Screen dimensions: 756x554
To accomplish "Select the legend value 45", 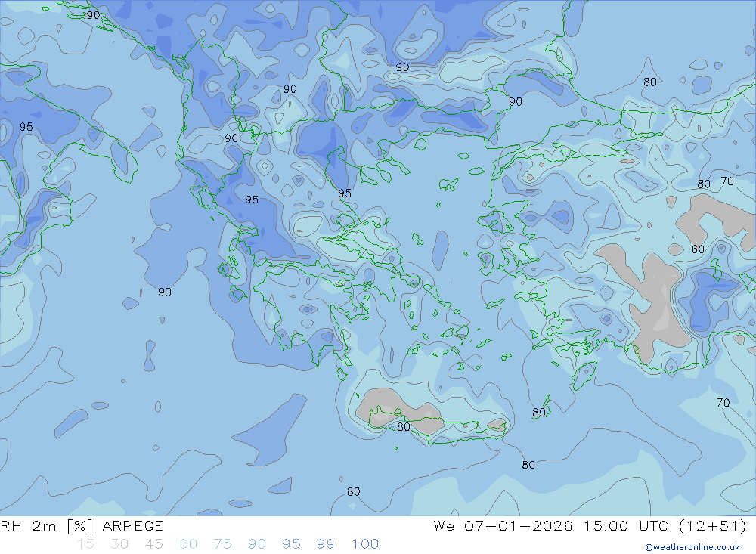I will [154, 544].
